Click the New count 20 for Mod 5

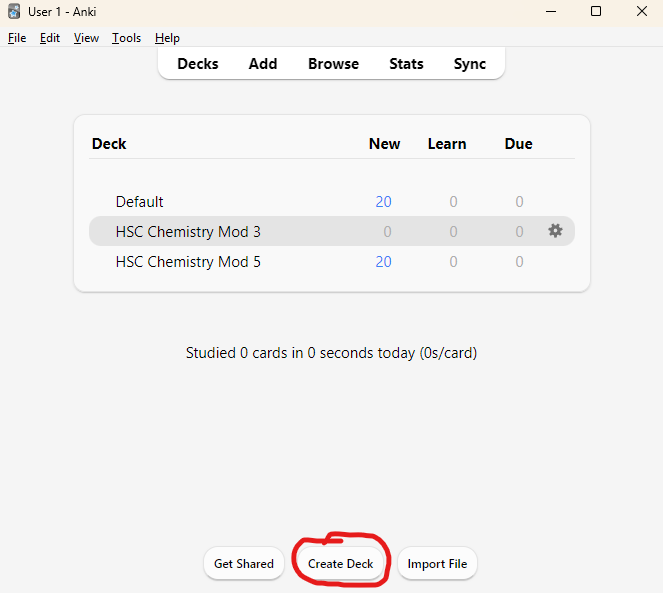coord(384,262)
